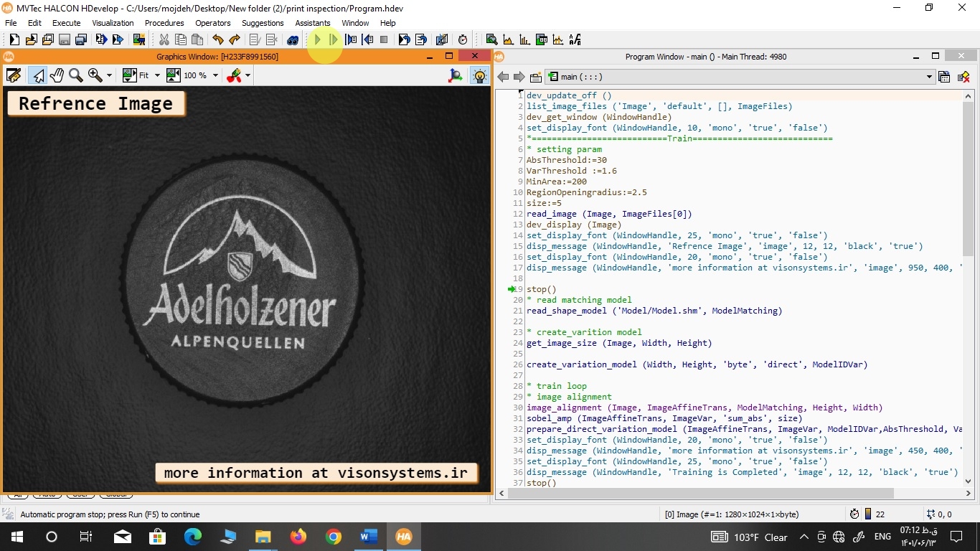Click scroll-down arrow of Program Window
This screenshot has width=980, height=551.
click(968, 481)
